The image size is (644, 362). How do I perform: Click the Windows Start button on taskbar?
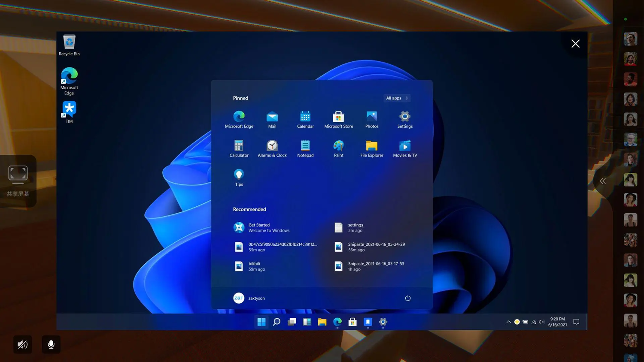(261, 322)
